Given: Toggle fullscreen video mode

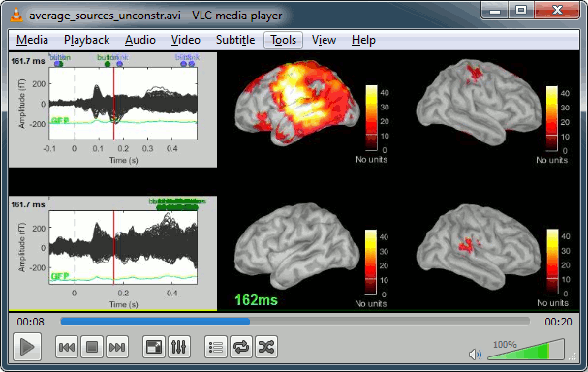Looking at the screenshot, I should click(154, 347).
